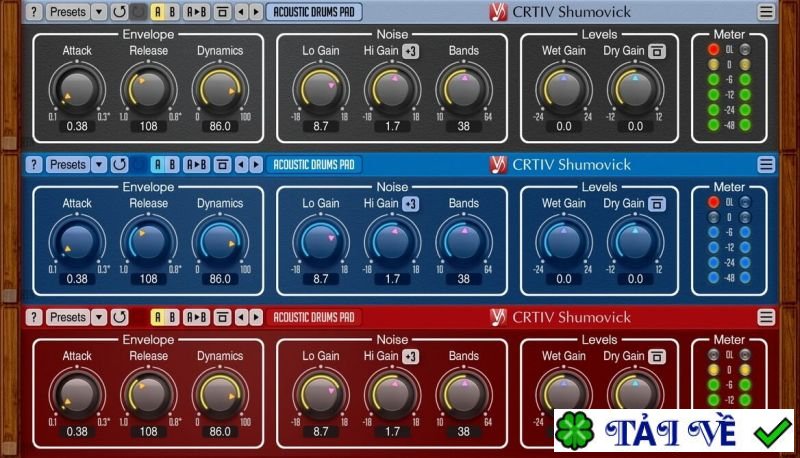Click save preset icon in blue toolbar
This screenshot has width=800, height=458.
tap(222, 164)
